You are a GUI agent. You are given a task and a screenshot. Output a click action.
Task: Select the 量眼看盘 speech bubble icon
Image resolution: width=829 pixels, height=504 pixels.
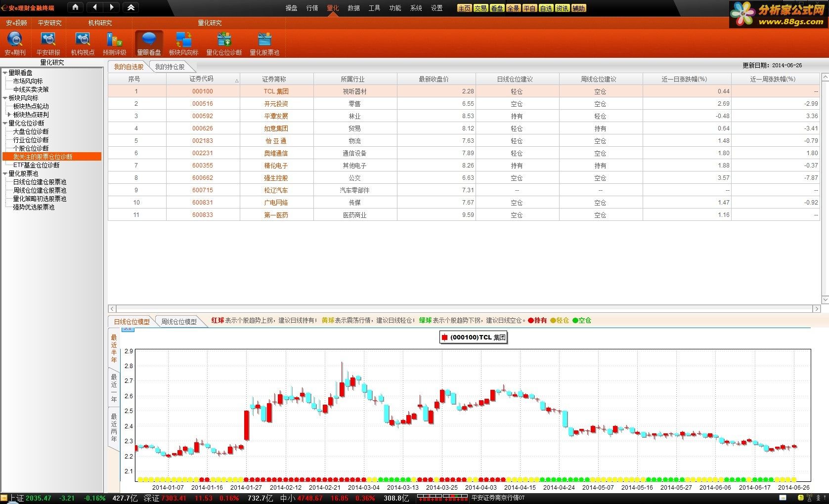click(x=149, y=40)
